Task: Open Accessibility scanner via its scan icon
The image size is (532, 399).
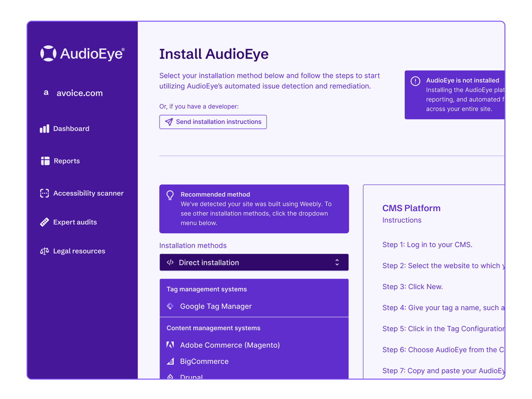Action: (x=44, y=193)
